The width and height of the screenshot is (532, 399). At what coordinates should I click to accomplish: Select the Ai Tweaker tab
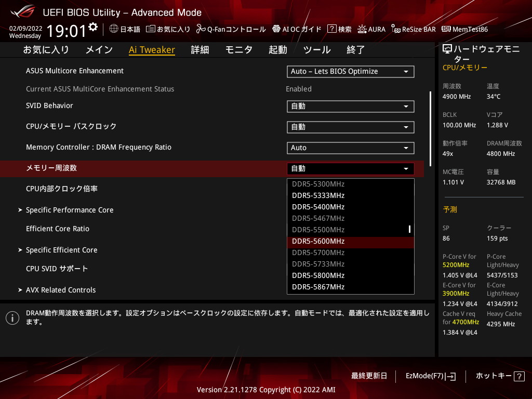point(152,50)
